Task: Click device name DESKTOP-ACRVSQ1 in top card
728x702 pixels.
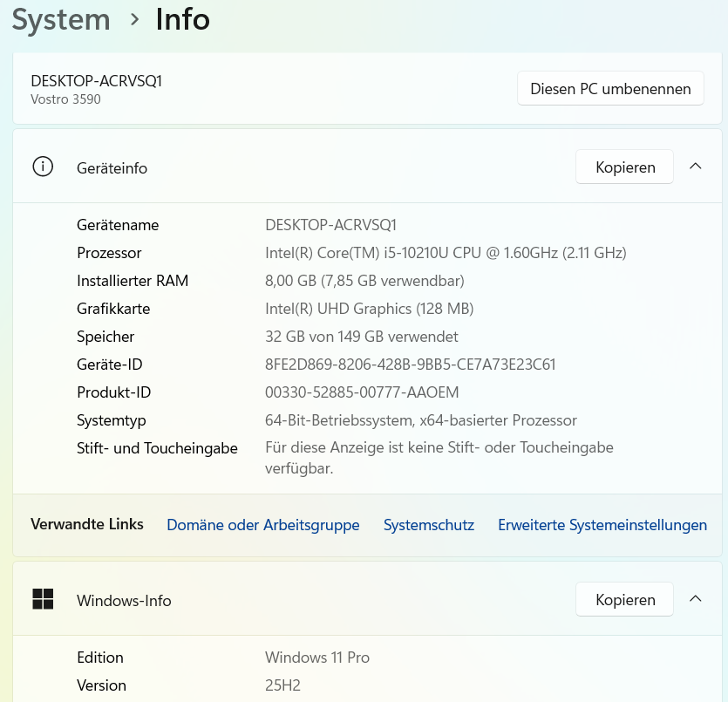Action: pos(96,81)
